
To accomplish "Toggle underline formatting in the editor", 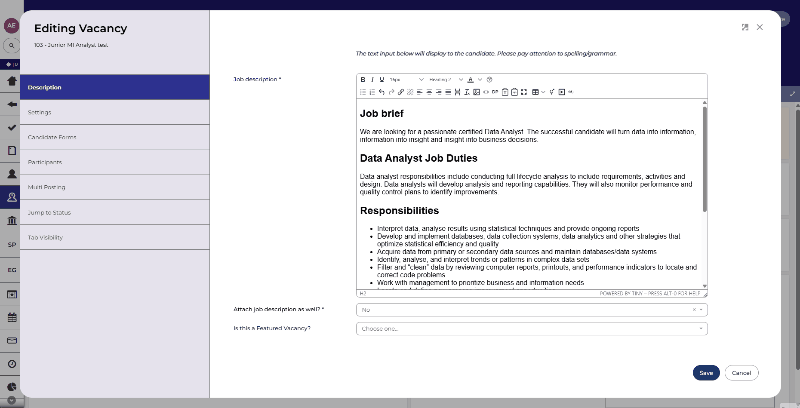I will [x=382, y=80].
